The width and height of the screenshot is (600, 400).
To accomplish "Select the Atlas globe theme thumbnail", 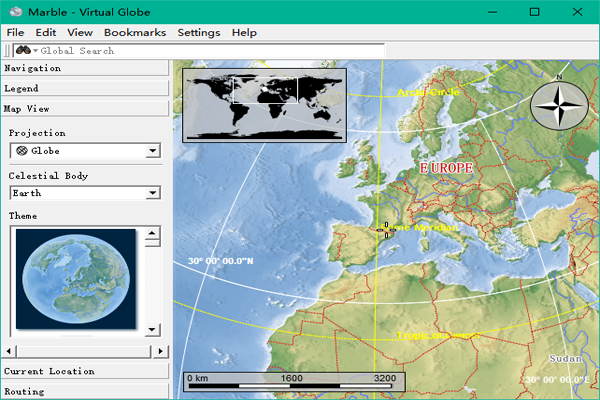I will (x=76, y=279).
